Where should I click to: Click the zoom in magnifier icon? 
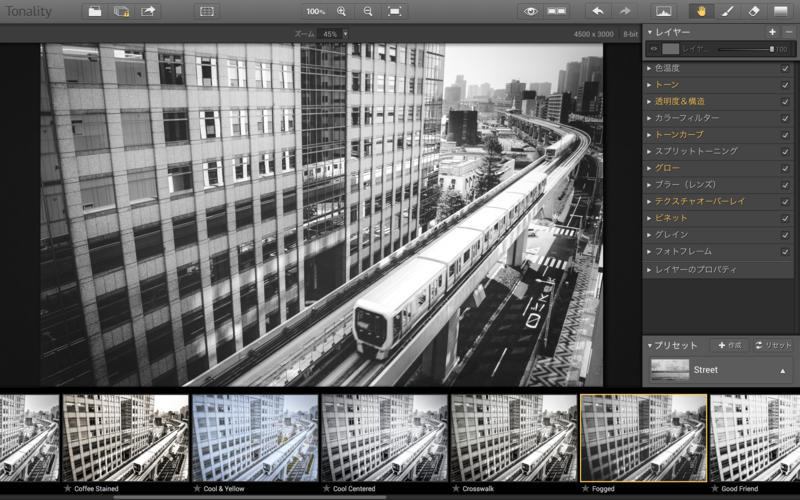[x=342, y=11]
